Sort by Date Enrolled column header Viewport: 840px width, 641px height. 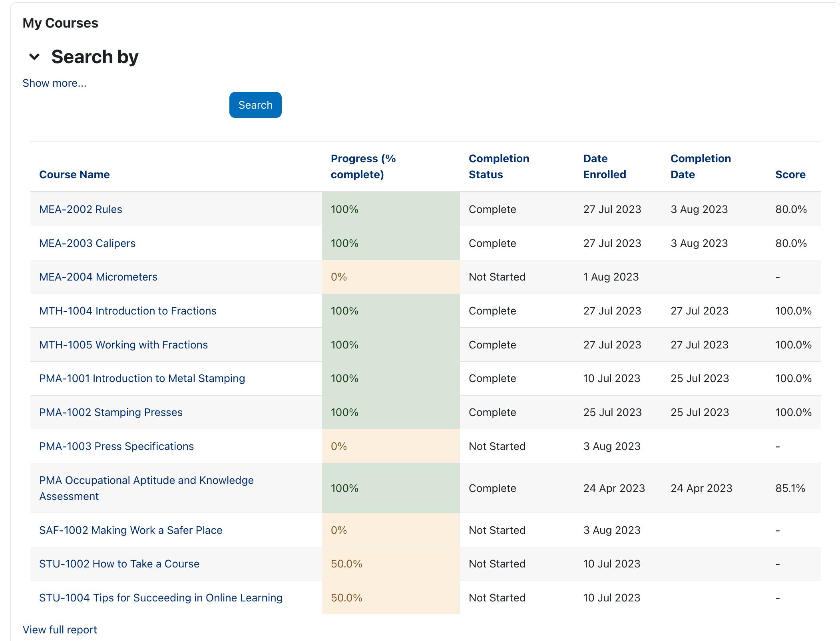pyautogui.click(x=604, y=167)
